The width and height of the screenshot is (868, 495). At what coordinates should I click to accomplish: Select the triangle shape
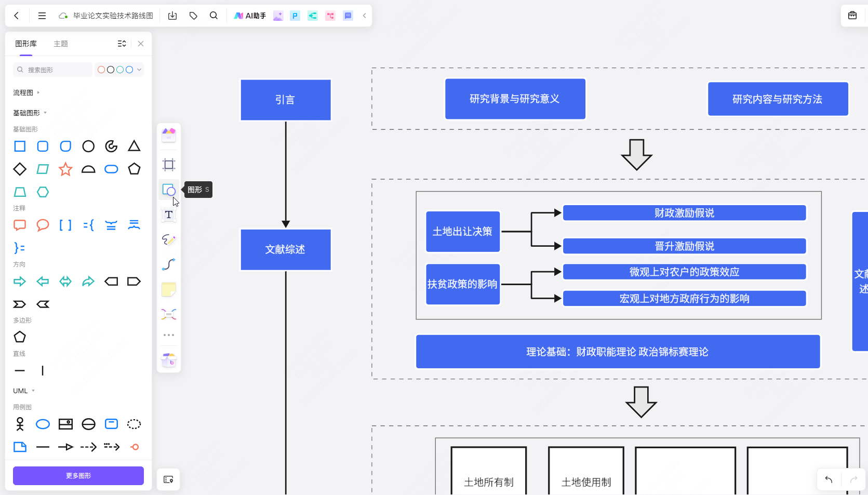click(x=134, y=146)
